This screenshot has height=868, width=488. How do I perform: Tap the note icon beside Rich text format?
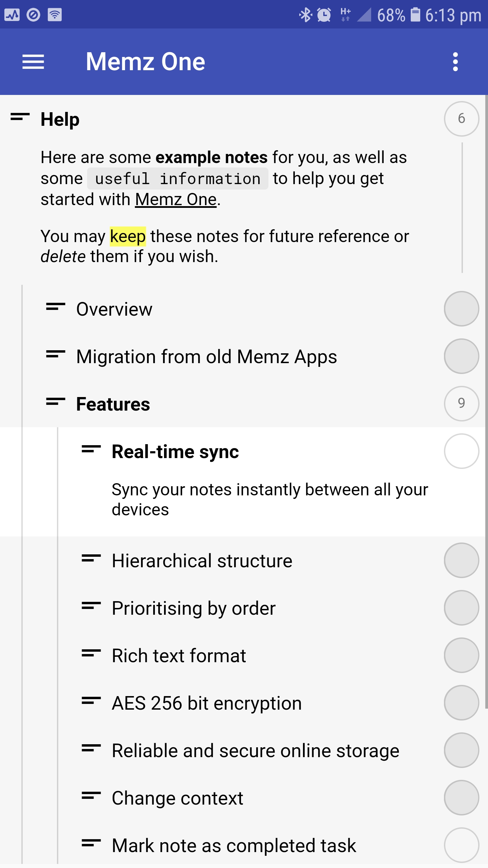tap(91, 654)
